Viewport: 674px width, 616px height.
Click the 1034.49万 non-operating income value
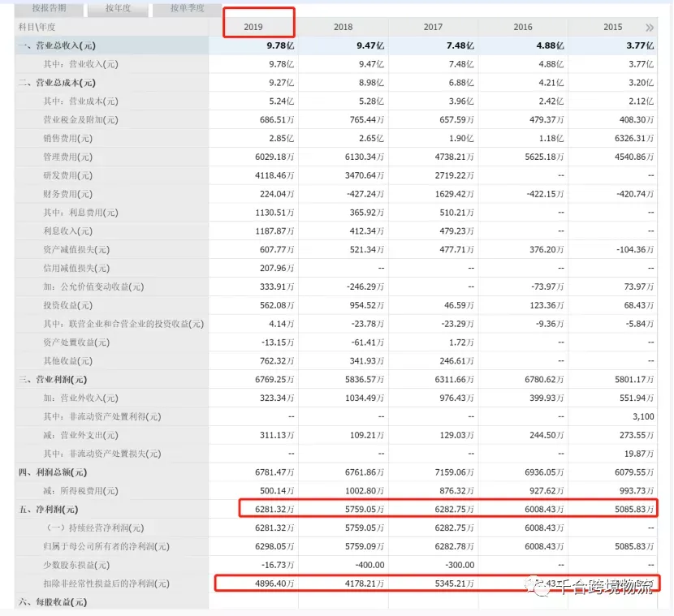coord(365,398)
